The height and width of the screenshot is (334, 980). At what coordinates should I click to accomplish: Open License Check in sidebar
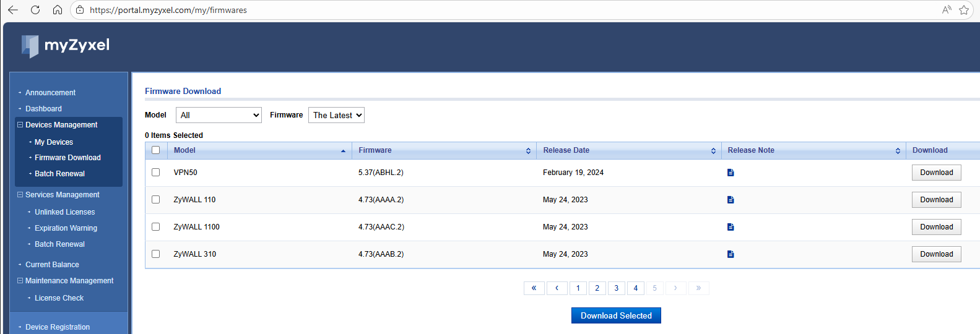tap(59, 298)
